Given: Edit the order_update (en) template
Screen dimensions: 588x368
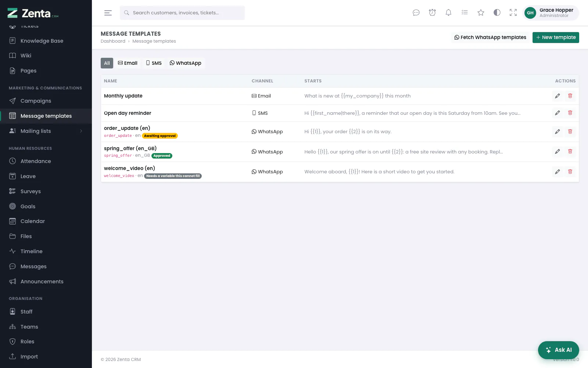Looking at the screenshot, I should (557, 132).
